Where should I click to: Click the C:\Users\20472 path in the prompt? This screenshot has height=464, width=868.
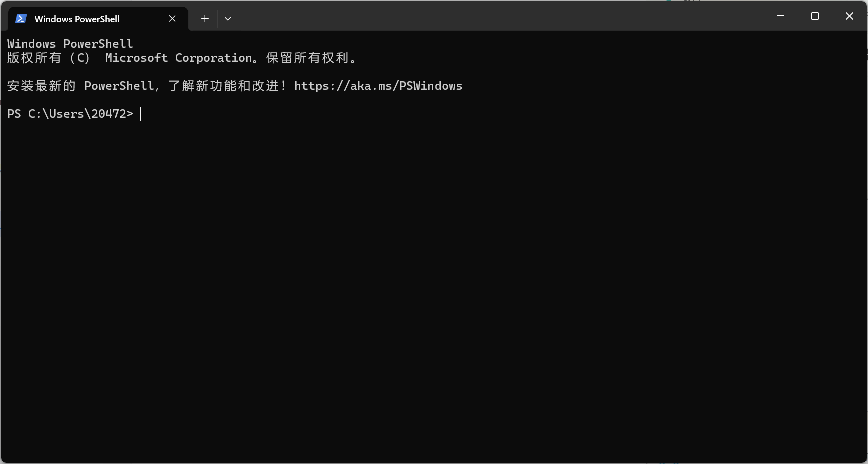click(x=77, y=114)
